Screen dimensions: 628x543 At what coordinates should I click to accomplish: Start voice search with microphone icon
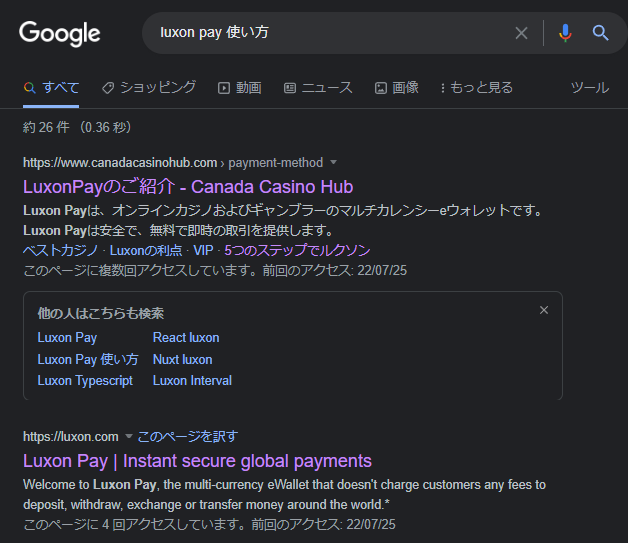pyautogui.click(x=565, y=33)
